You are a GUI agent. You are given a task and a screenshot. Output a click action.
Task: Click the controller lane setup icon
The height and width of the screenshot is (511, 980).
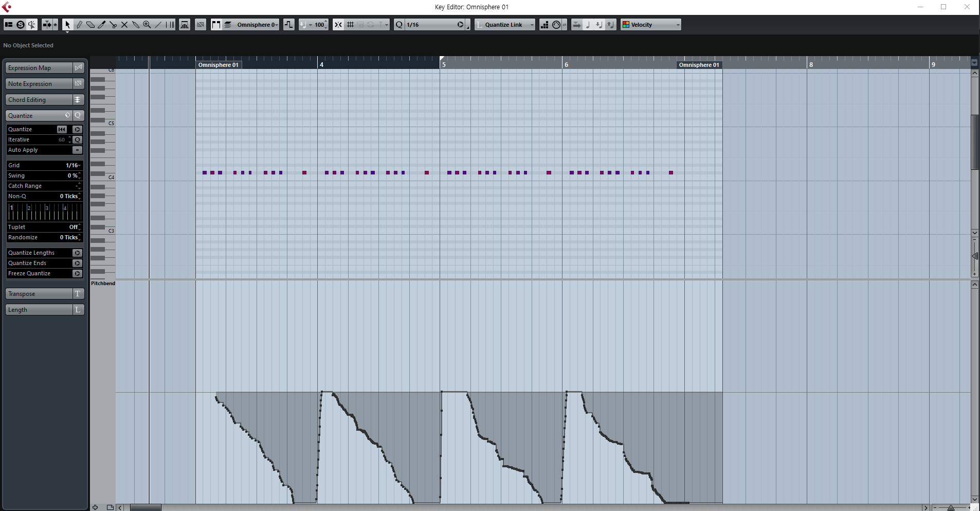click(110, 507)
